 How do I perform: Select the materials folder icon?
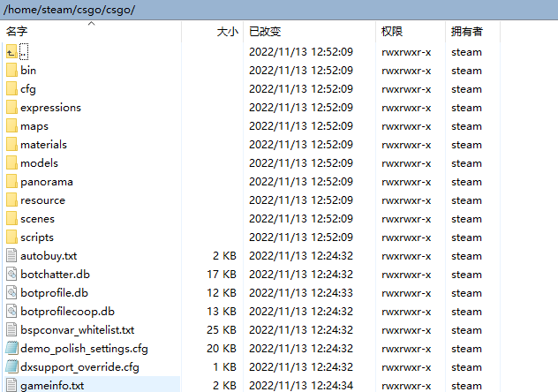[x=11, y=144]
